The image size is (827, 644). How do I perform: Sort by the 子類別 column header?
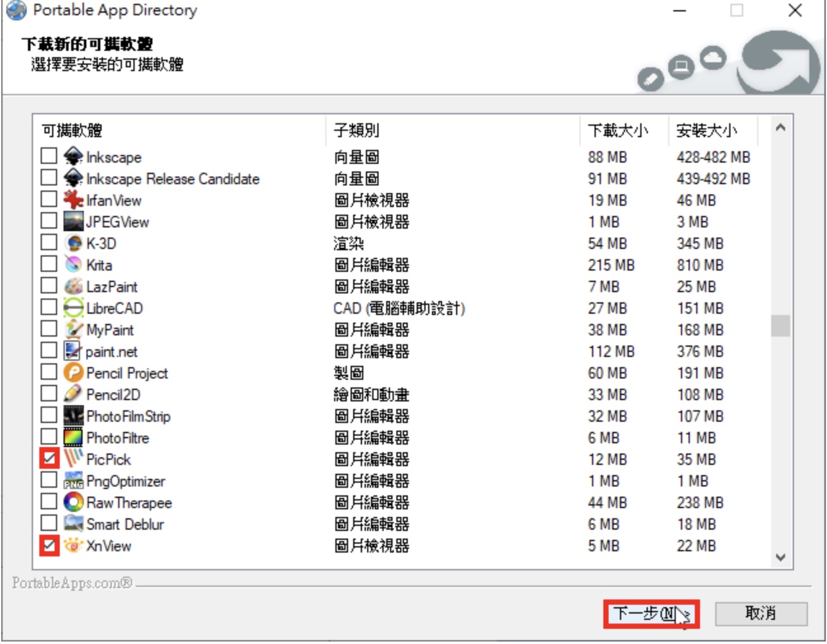tap(452, 130)
